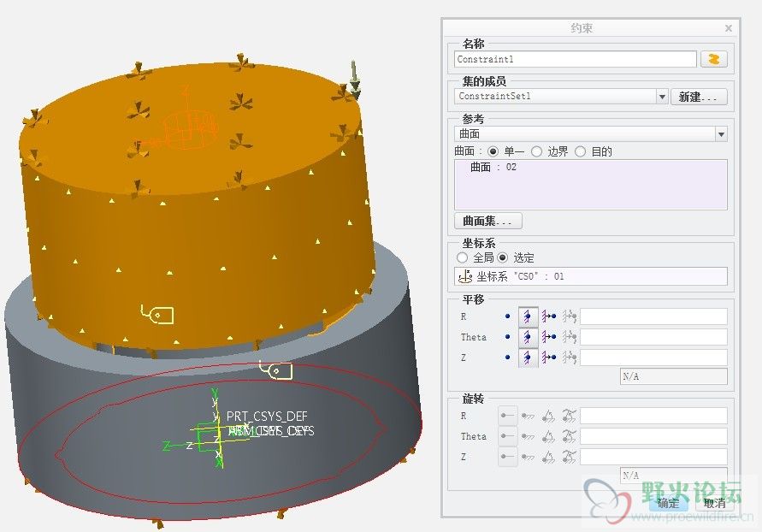The height and width of the screenshot is (532, 762).
Task: Click rotation Z Function of coordinates icon
Action: tap(569, 457)
